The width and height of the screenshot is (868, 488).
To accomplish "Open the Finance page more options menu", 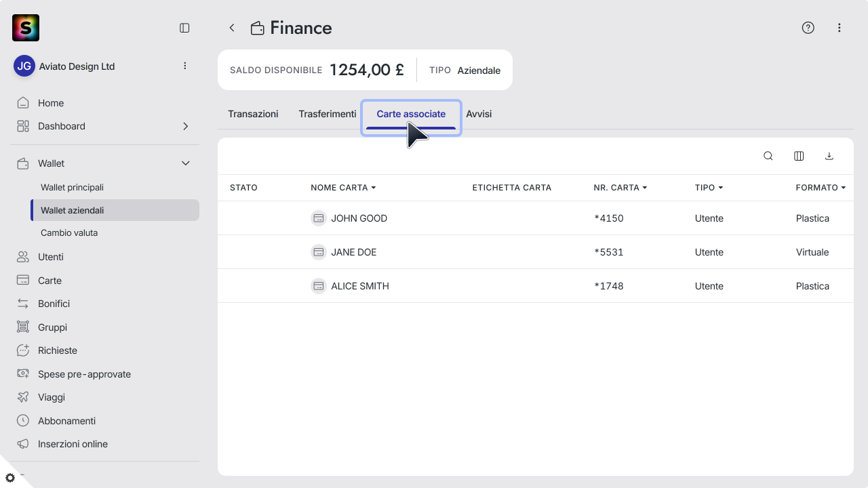I will (840, 28).
